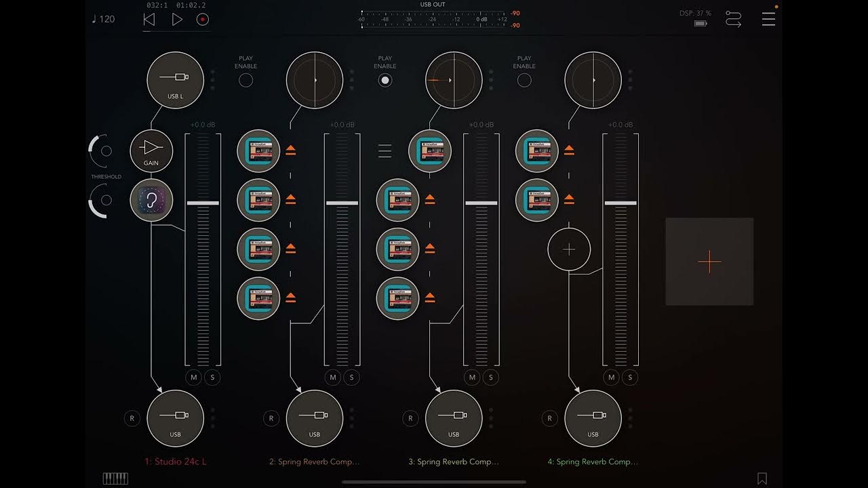Arm record R on channel 2
The width and height of the screenshot is (868, 488).
point(271,419)
